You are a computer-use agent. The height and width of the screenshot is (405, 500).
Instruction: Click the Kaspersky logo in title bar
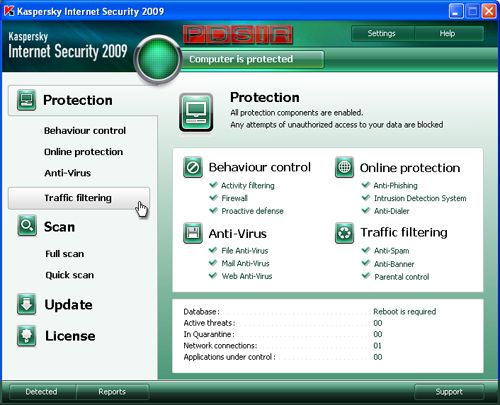pyautogui.click(x=9, y=11)
